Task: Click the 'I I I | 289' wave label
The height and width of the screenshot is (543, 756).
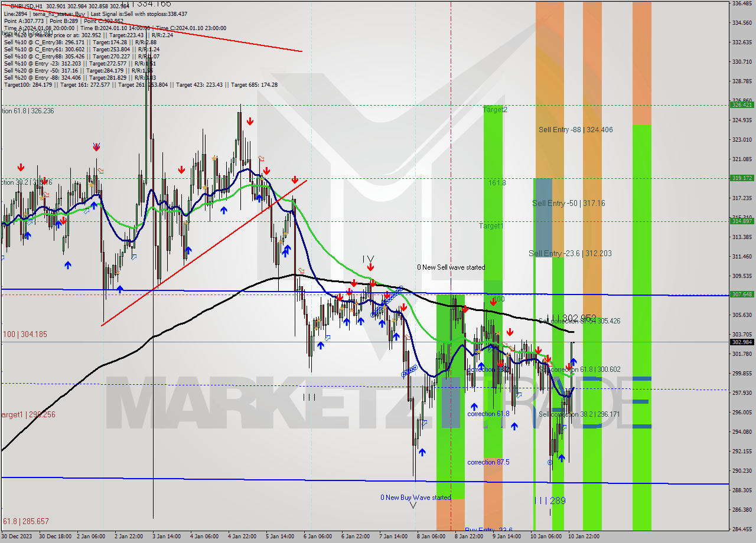Action: coord(549,501)
